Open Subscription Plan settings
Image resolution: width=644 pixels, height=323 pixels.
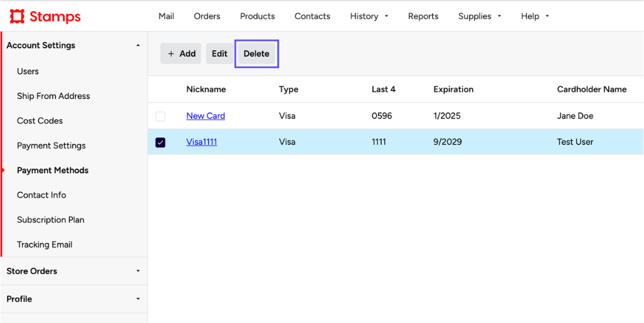point(50,220)
